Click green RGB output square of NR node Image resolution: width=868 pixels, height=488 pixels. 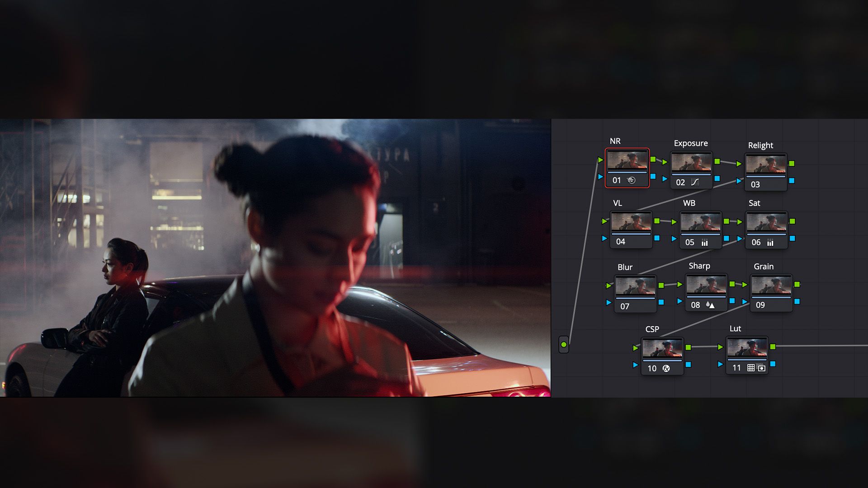pyautogui.click(x=653, y=159)
